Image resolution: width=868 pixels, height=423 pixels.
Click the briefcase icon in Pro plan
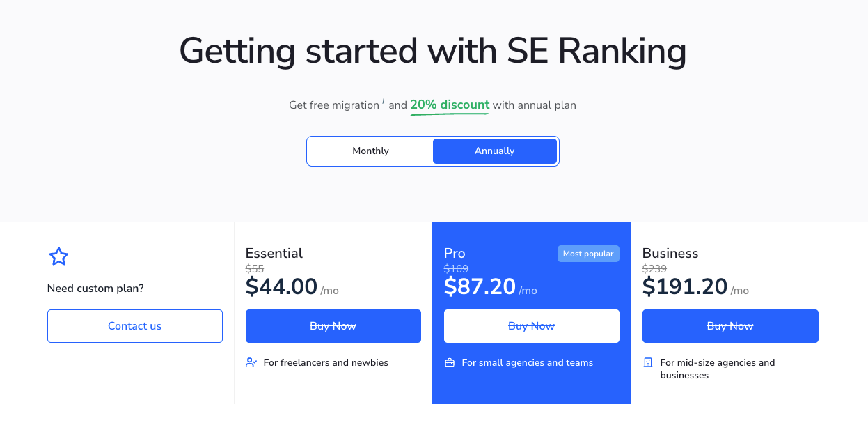(x=450, y=362)
